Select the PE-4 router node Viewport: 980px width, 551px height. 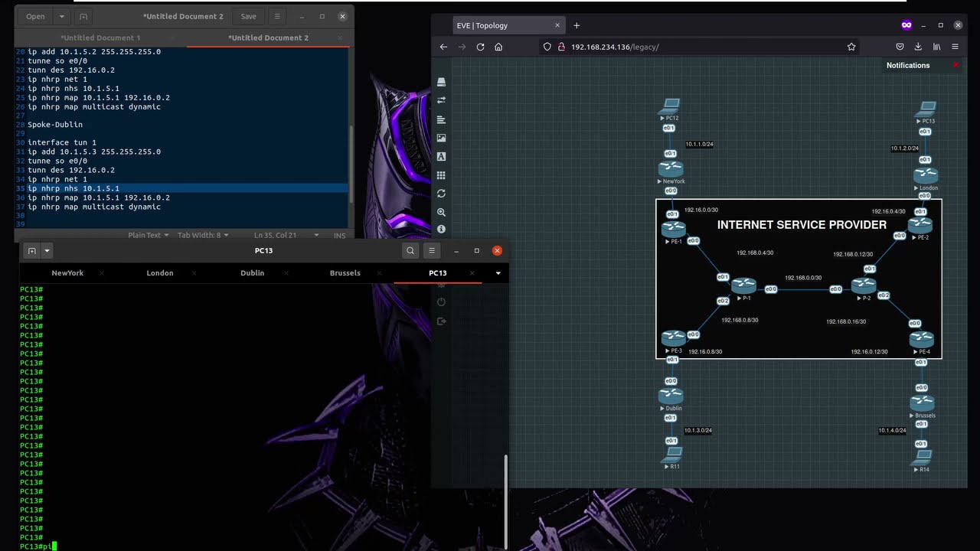tap(922, 338)
